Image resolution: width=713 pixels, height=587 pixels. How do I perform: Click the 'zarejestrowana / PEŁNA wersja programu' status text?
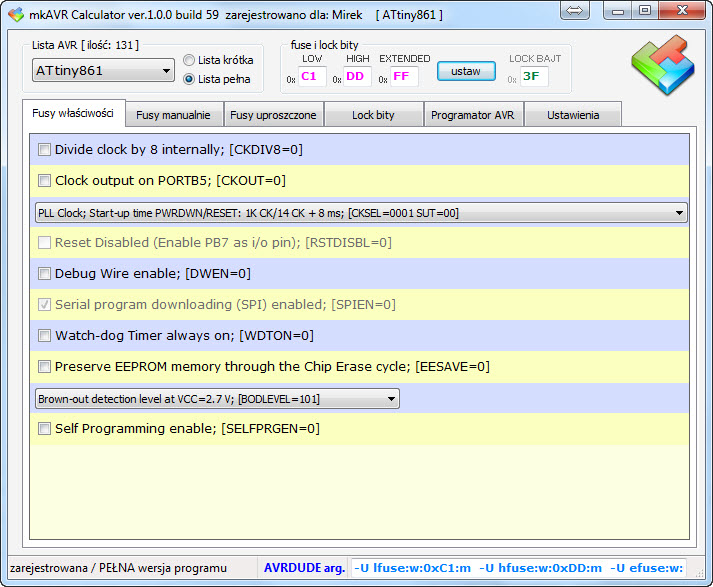click(x=118, y=568)
